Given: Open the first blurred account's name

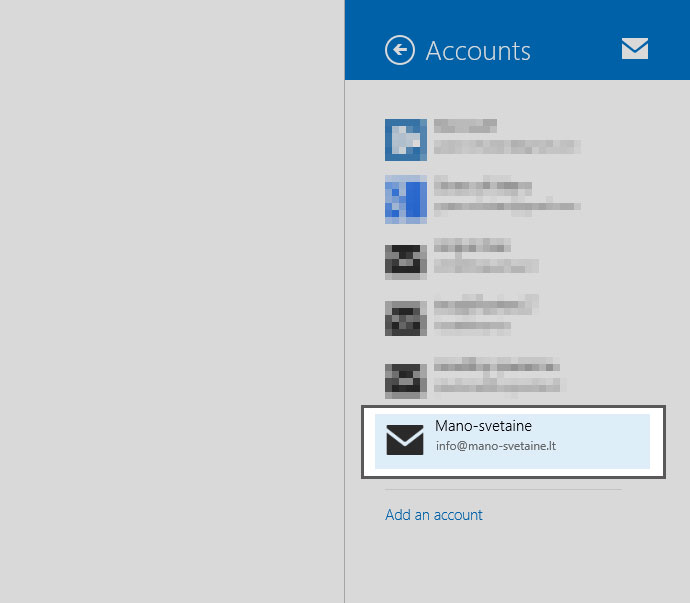Looking at the screenshot, I should coord(465,127).
